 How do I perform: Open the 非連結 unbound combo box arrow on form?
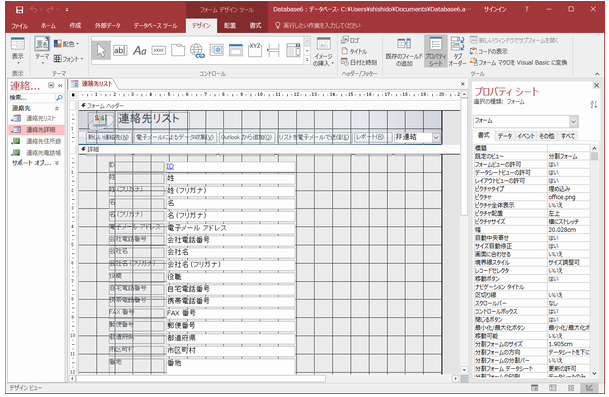coord(436,138)
